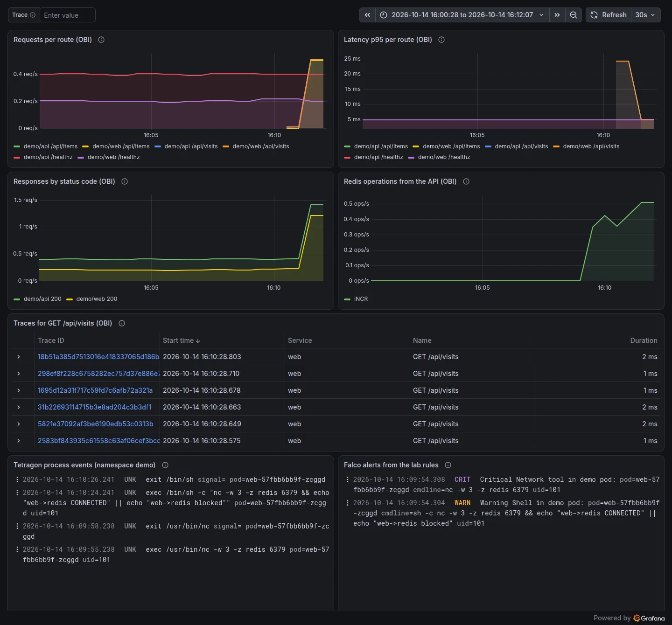Viewport: 672px width, 625px height.
Task: Open Falco alerts from the lab rules panel title
Action: [x=391, y=465]
